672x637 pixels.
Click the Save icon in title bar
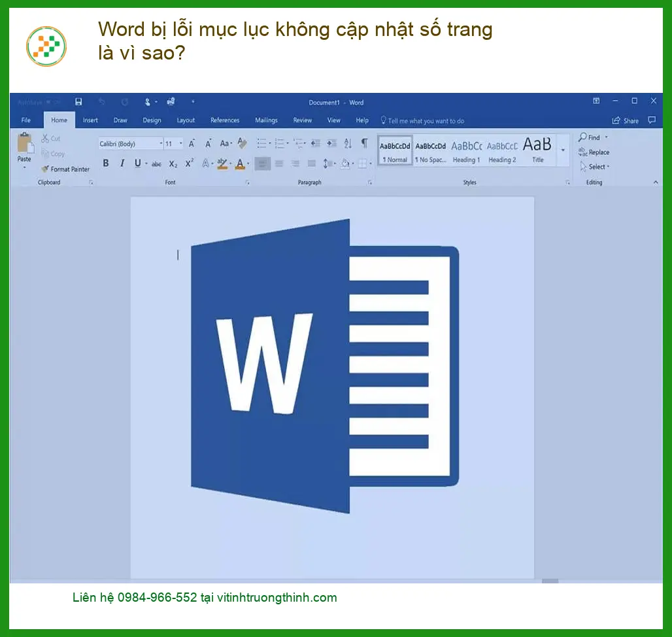pyautogui.click(x=78, y=102)
